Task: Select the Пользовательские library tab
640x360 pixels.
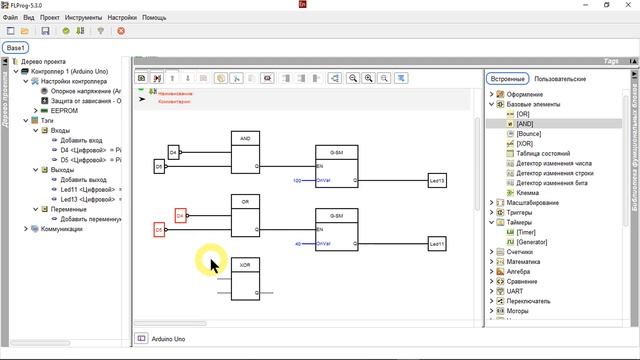Action: coord(560,79)
